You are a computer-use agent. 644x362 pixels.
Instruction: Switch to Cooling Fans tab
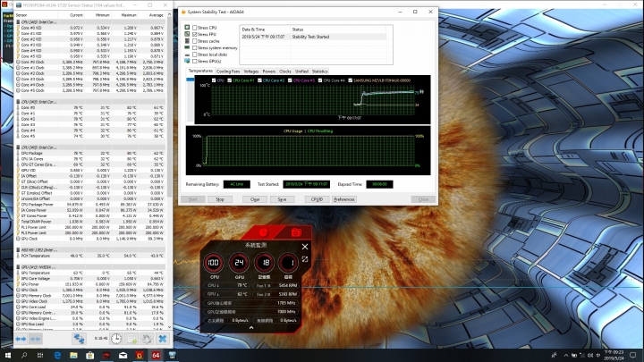pyautogui.click(x=228, y=72)
